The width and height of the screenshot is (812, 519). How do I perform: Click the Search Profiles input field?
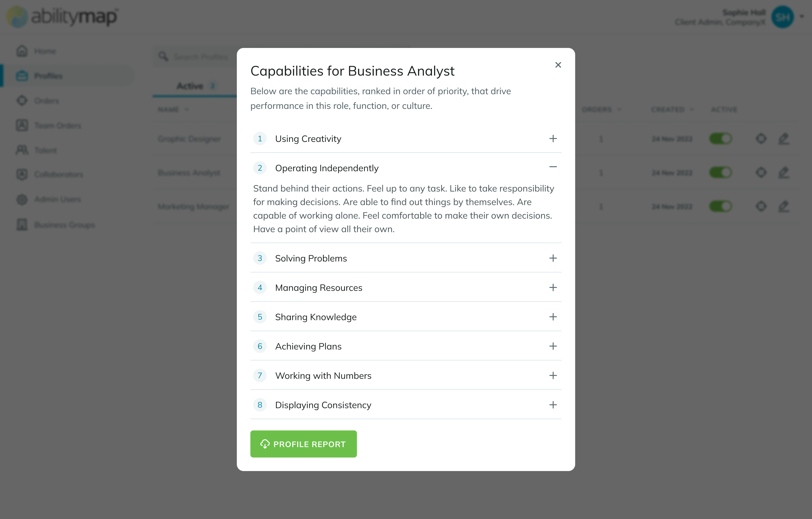pyautogui.click(x=201, y=57)
